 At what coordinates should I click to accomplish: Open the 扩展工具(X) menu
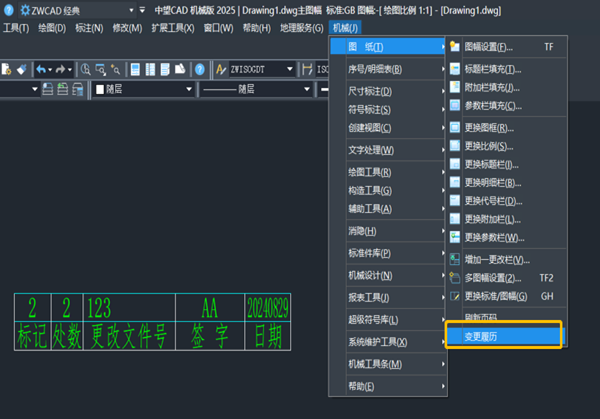(x=173, y=28)
